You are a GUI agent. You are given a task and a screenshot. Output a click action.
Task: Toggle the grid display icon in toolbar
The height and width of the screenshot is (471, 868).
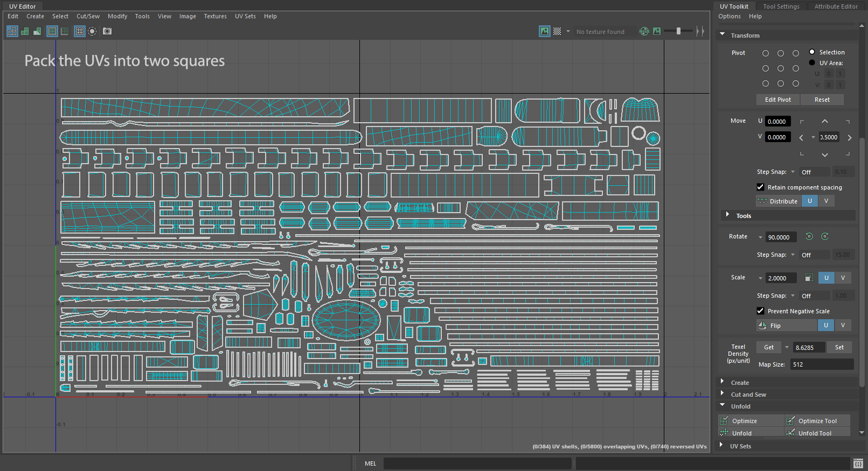[x=80, y=31]
